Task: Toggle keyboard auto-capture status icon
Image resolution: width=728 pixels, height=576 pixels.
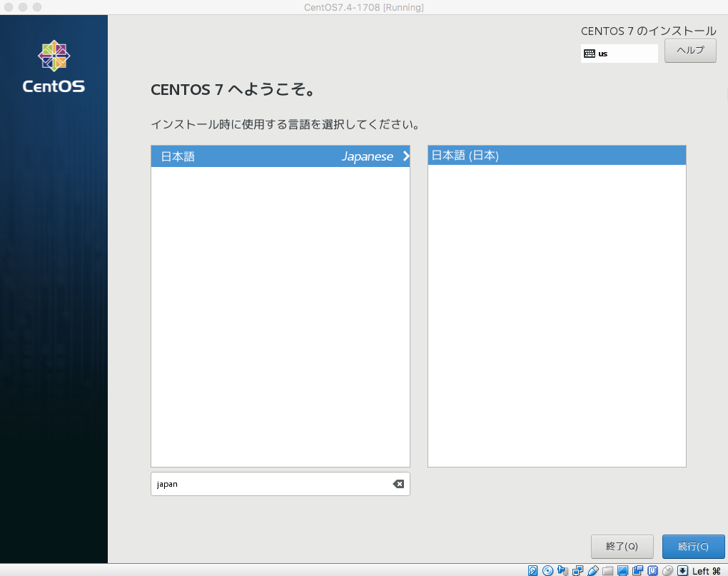Action: (x=681, y=570)
